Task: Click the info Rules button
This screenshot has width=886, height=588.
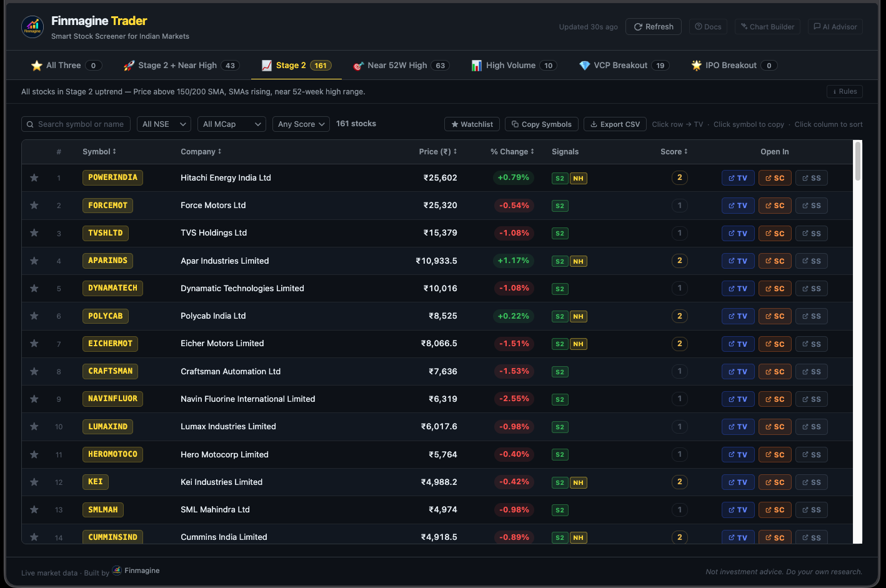Action: coord(845,91)
